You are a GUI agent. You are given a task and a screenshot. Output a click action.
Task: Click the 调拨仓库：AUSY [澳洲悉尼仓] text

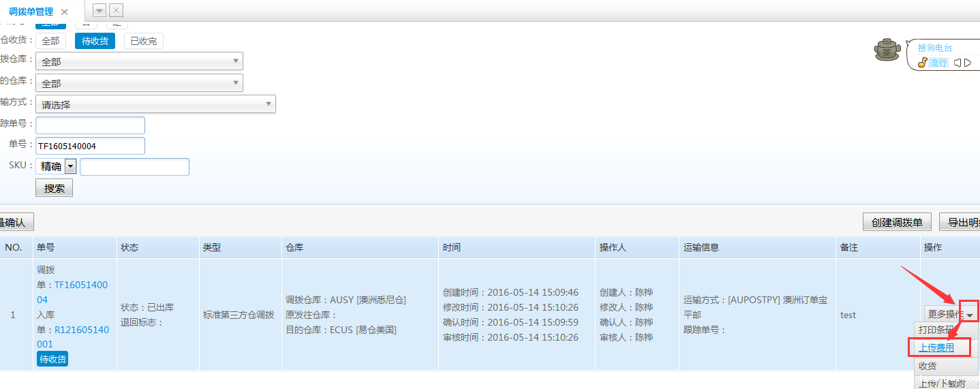click(346, 300)
